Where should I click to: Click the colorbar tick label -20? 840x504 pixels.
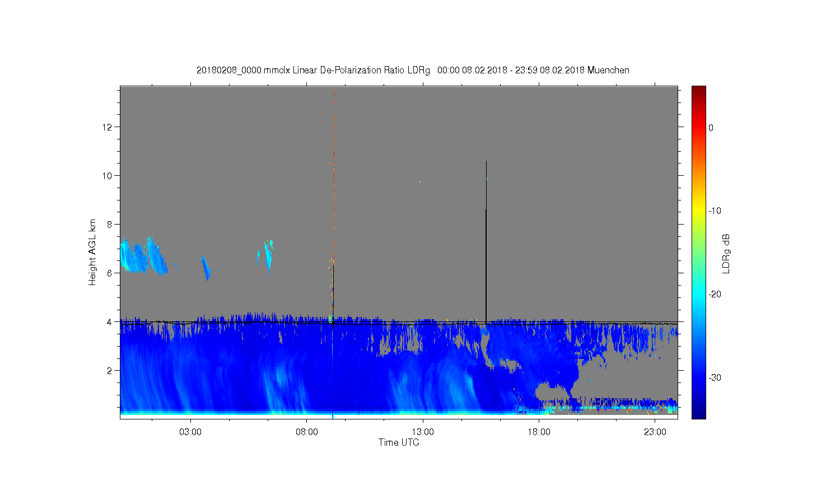715,295
